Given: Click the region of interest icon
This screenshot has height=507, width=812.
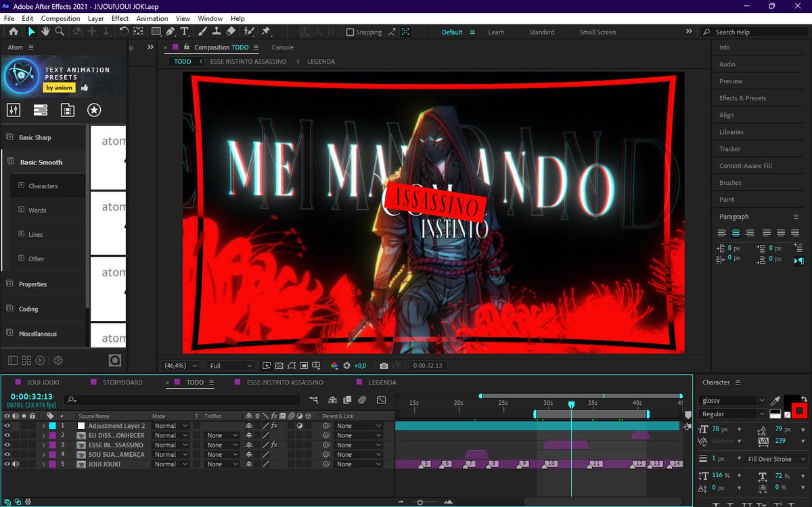Looking at the screenshot, I should coord(304,366).
